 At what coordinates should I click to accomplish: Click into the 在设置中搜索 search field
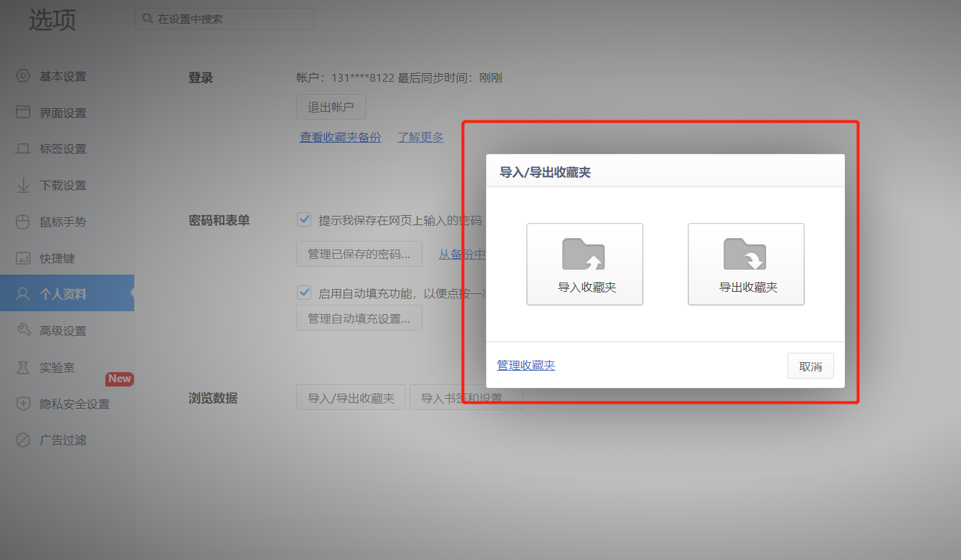pyautogui.click(x=224, y=19)
